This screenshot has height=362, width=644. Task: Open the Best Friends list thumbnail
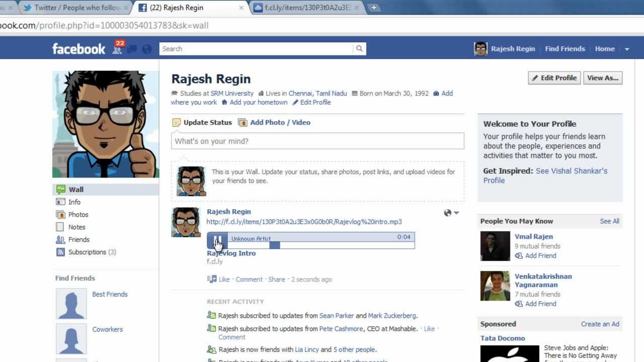click(x=71, y=304)
